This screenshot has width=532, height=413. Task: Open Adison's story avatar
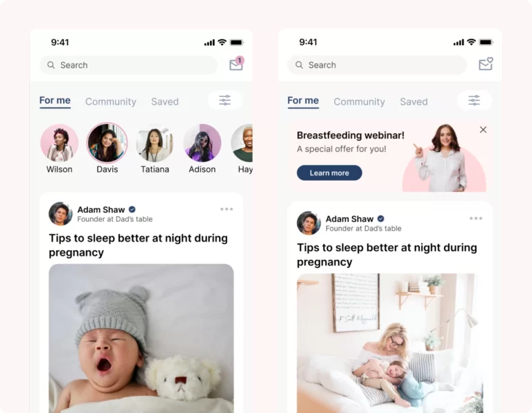coord(202,143)
